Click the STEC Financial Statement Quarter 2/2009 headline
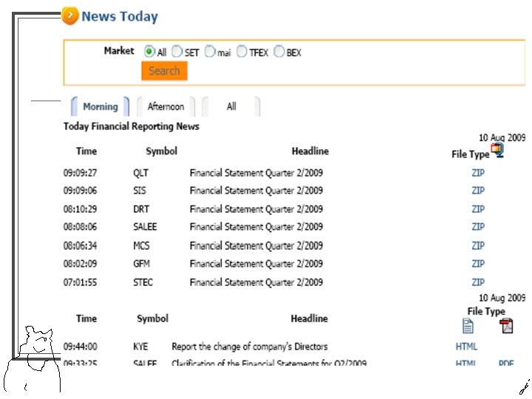 click(x=256, y=282)
